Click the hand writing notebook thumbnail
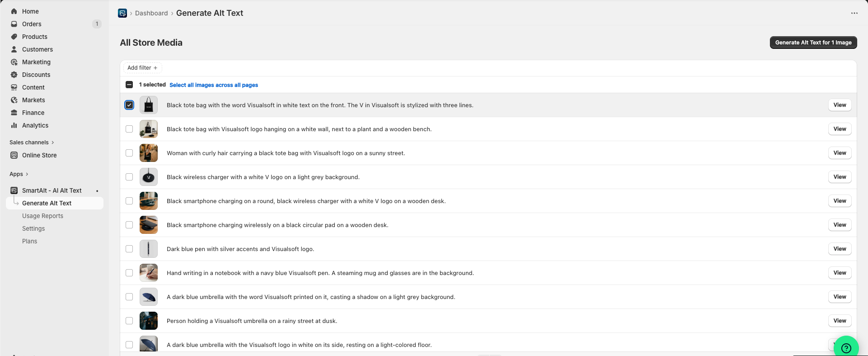Image resolution: width=868 pixels, height=356 pixels. (149, 273)
